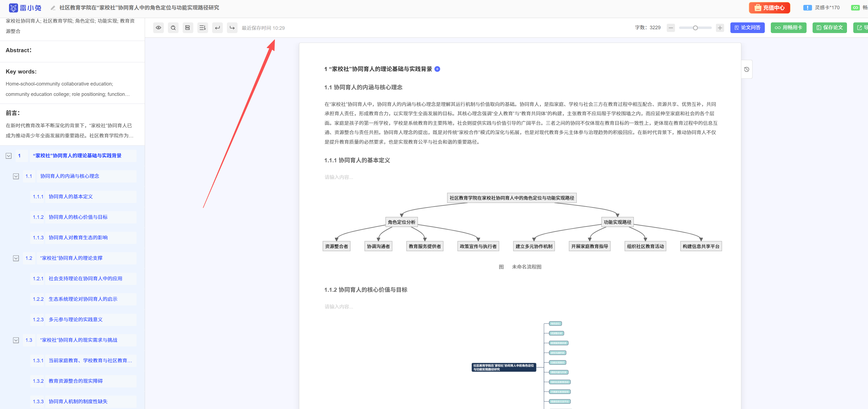Click the redo arrow icon

[x=232, y=28]
